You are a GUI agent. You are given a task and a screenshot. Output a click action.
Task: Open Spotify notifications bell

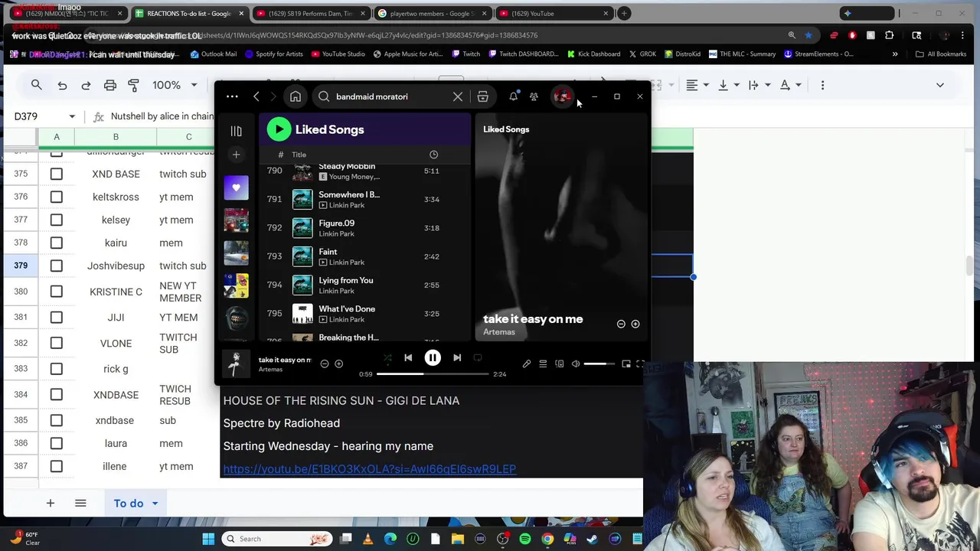[513, 96]
